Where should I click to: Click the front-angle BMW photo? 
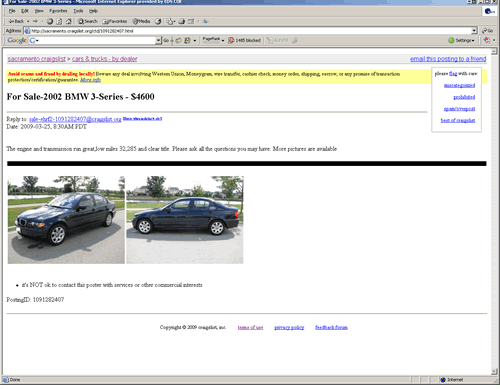66,220
